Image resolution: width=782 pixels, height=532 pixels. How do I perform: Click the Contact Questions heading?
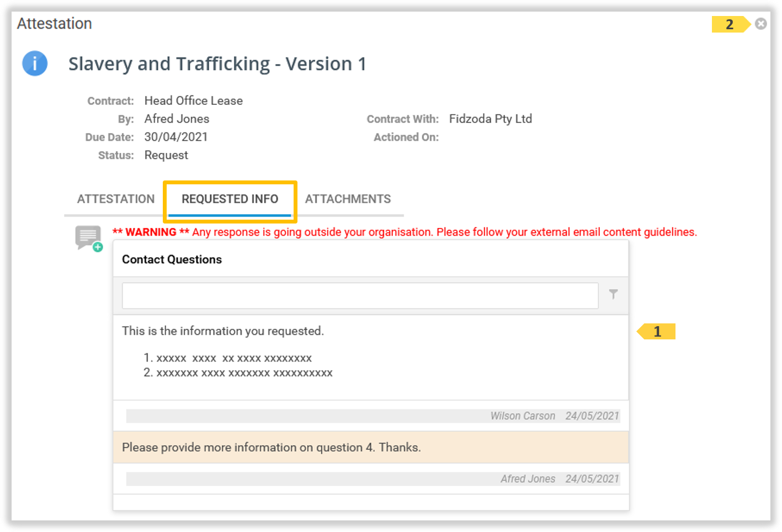172,259
